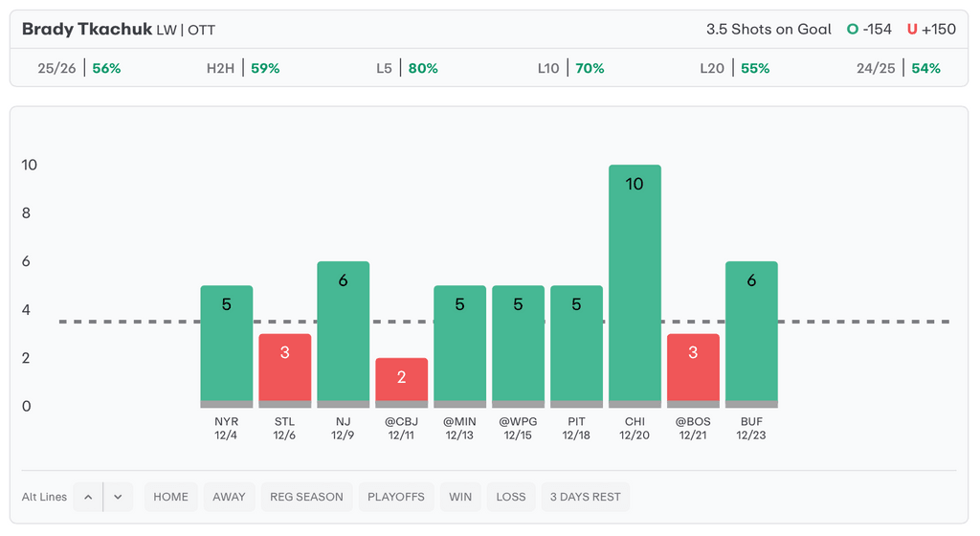Click the Brady Tkachuk player name
This screenshot has height=536, width=980.
click(86, 30)
